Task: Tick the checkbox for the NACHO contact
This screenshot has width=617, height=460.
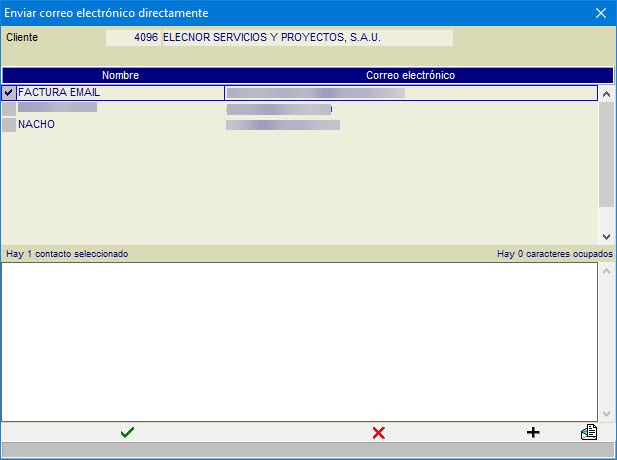Action: click(9, 125)
